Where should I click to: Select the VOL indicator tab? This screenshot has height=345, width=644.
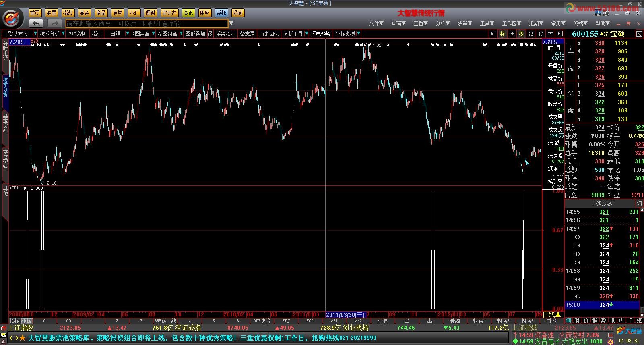click(310, 321)
